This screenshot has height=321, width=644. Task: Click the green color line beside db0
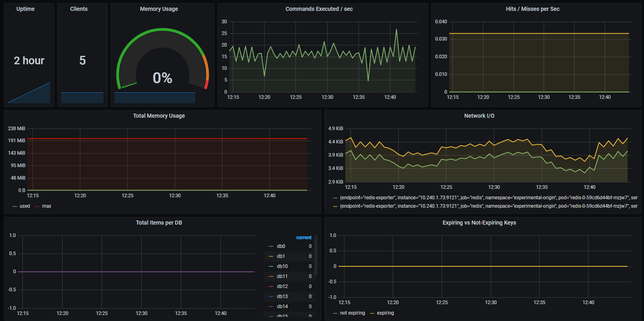click(271, 246)
